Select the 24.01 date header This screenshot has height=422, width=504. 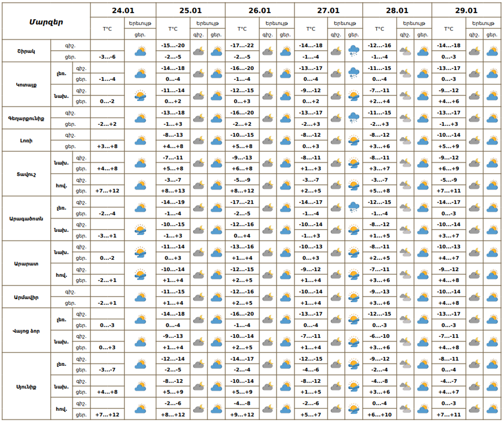[123, 10]
